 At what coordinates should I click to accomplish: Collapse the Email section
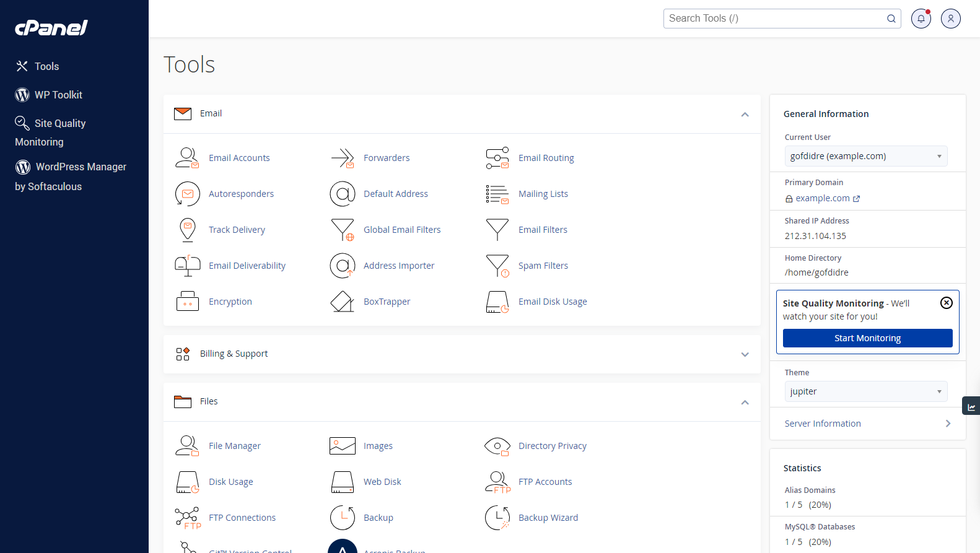tap(745, 115)
